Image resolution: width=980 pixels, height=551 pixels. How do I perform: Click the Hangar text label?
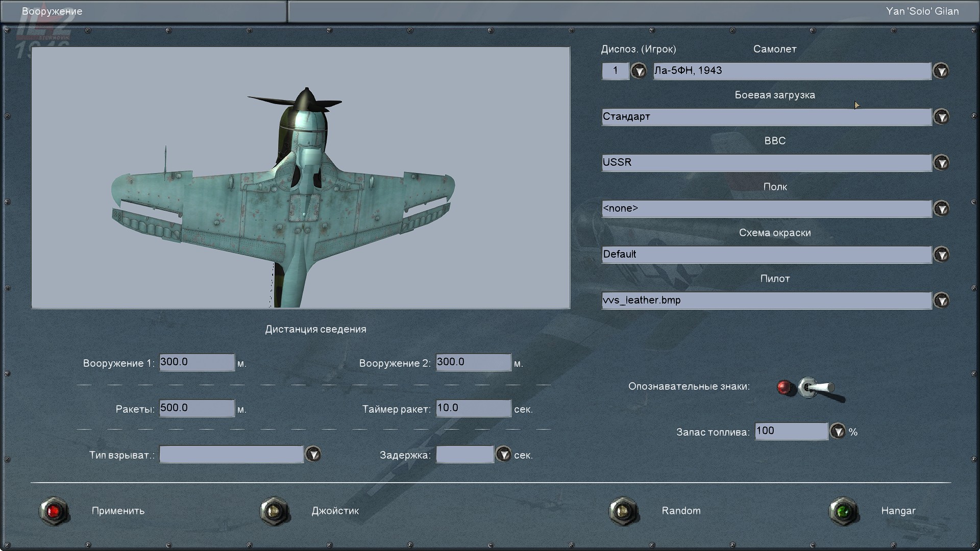click(898, 511)
